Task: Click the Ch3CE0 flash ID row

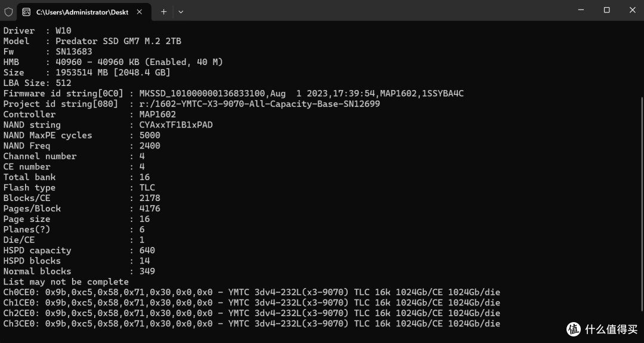Action: click(x=252, y=324)
